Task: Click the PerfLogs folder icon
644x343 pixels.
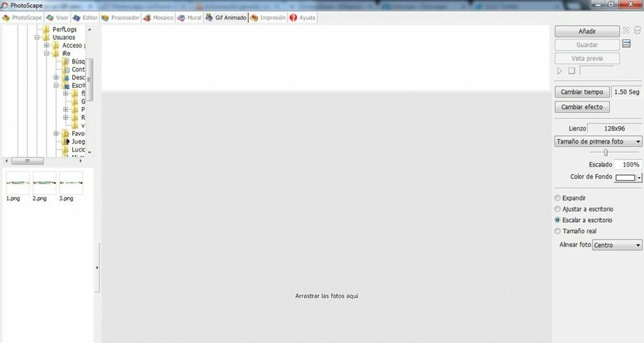Action: (46, 29)
